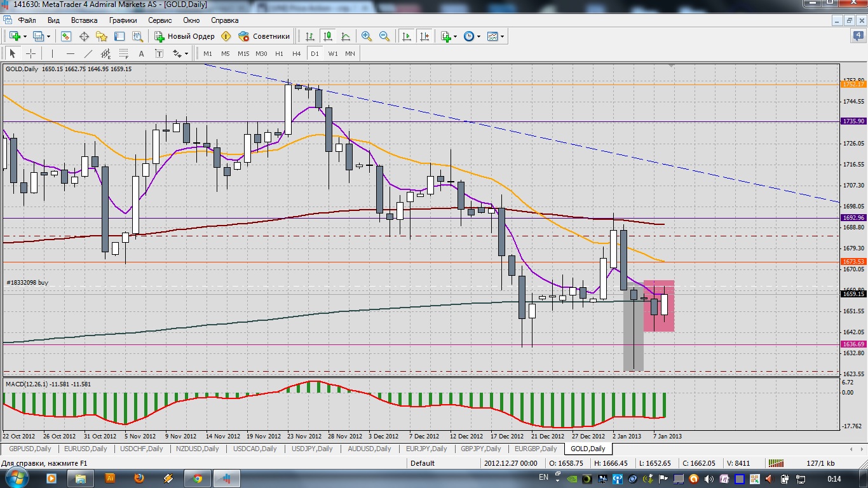Switch chart to bar chart mode
The height and width of the screenshot is (488, 868).
tap(309, 36)
